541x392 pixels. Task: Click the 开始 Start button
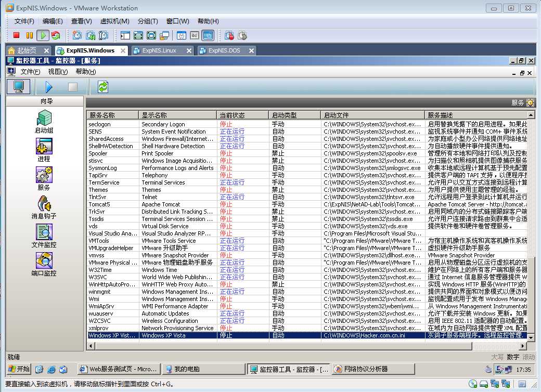tap(19, 369)
